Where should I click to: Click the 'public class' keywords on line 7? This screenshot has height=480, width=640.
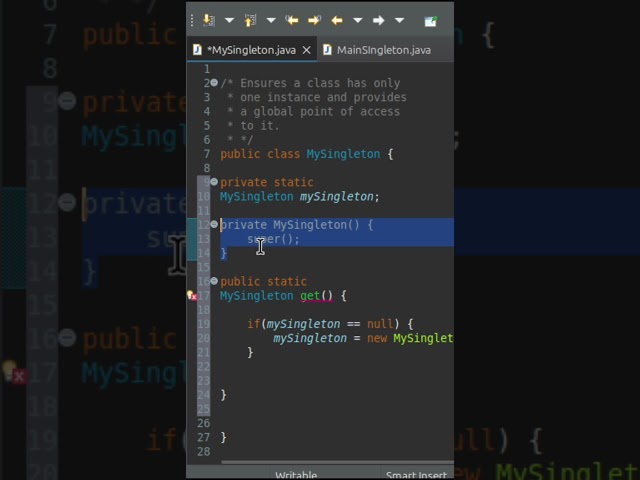[x=260, y=154]
